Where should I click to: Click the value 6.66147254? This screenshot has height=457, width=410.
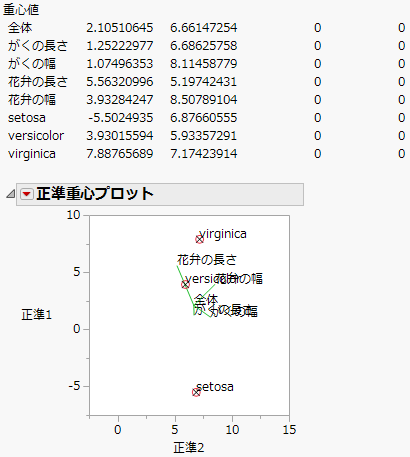point(204,28)
